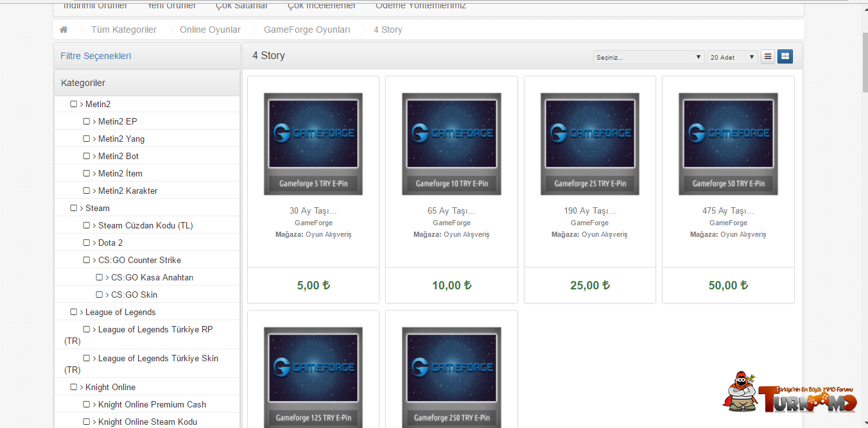The width and height of the screenshot is (868, 428).
Task: Go to Online Oyunlar breadcrumb
Action: click(x=210, y=30)
